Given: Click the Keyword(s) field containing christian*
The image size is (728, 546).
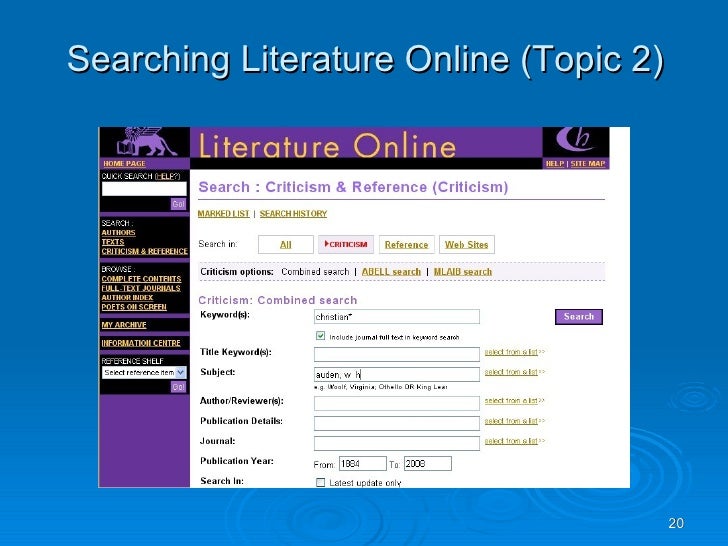Looking at the screenshot, I should pos(396,317).
